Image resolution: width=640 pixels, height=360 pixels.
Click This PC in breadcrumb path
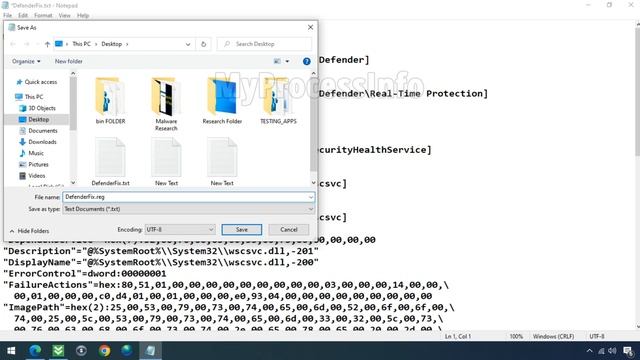81,44
